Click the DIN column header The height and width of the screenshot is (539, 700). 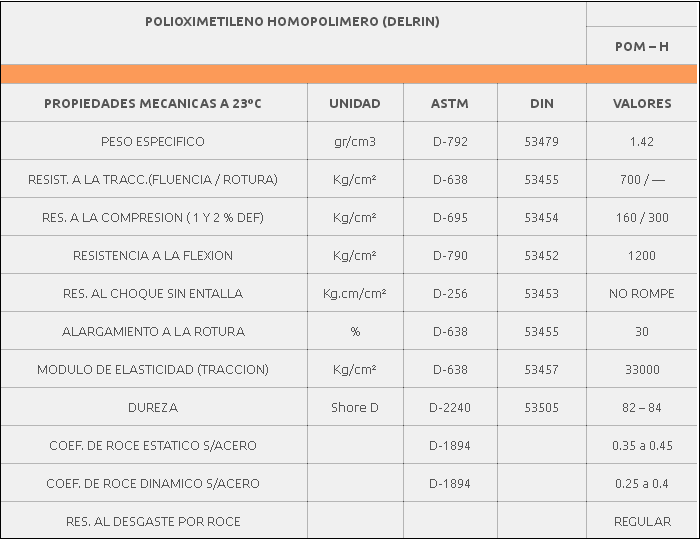tap(541, 103)
